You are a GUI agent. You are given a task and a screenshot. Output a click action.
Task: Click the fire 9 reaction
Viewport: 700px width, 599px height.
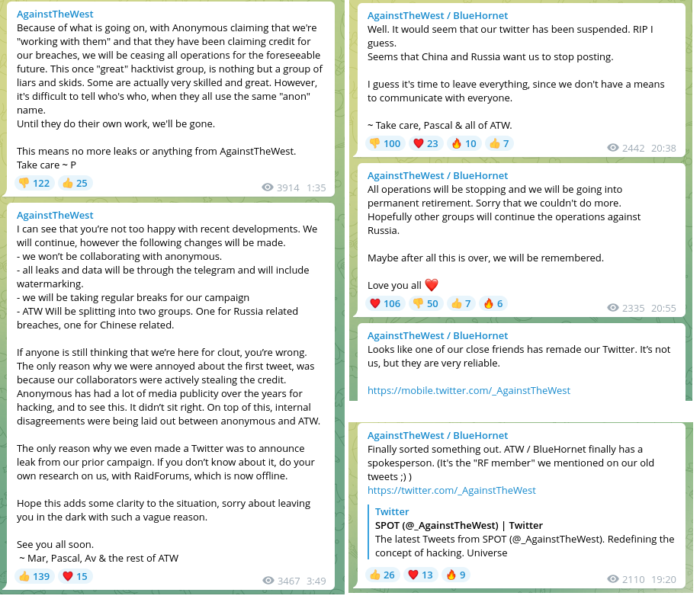click(456, 575)
